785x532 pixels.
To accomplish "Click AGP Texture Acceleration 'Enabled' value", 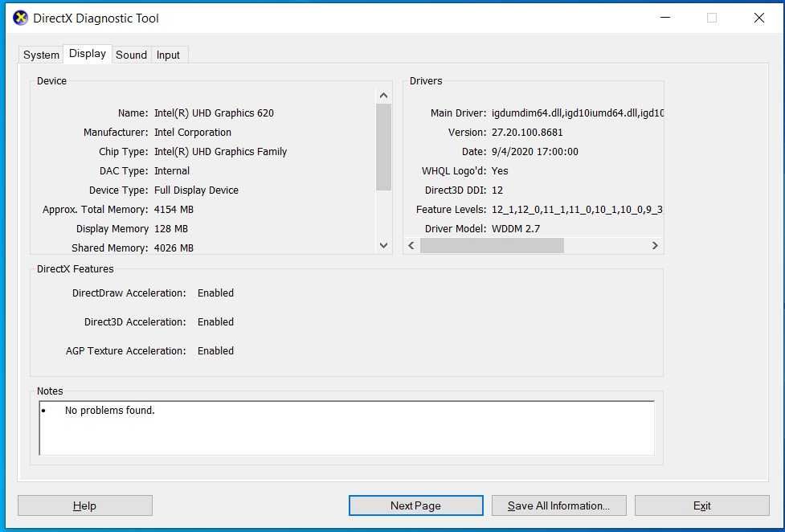I will pos(216,350).
